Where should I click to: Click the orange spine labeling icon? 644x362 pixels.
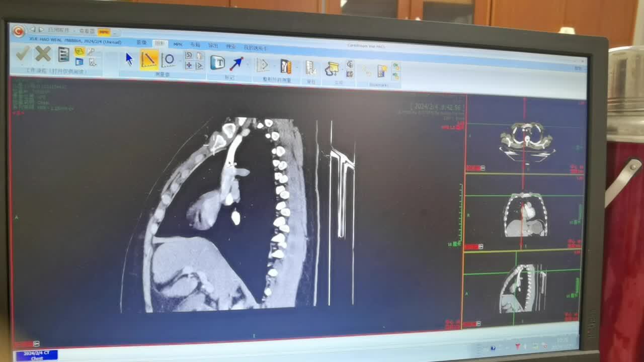tap(286, 66)
